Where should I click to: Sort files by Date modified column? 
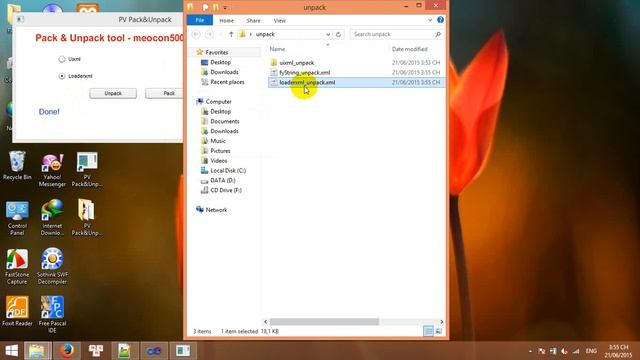click(x=410, y=49)
